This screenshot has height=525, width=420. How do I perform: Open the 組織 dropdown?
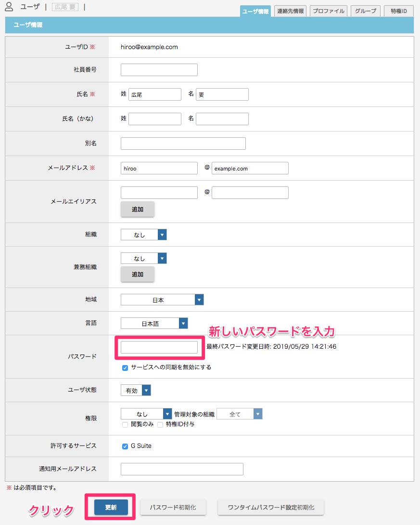[x=144, y=235]
